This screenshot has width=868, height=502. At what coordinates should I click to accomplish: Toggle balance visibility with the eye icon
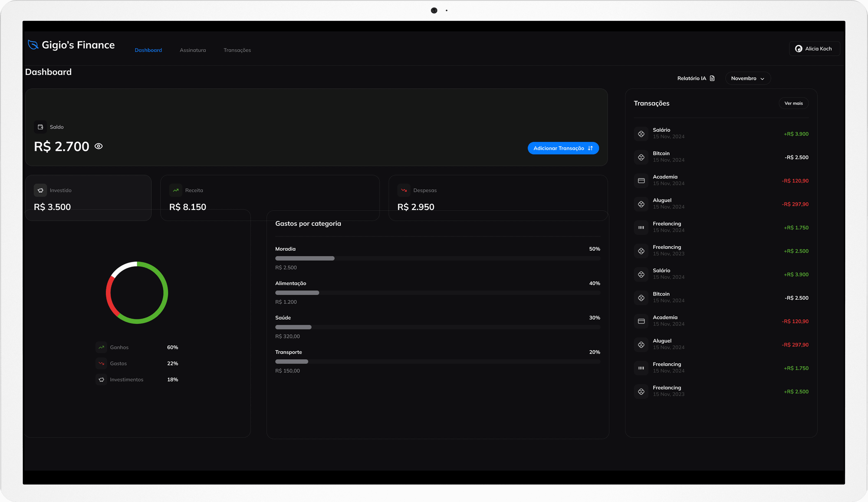click(99, 146)
